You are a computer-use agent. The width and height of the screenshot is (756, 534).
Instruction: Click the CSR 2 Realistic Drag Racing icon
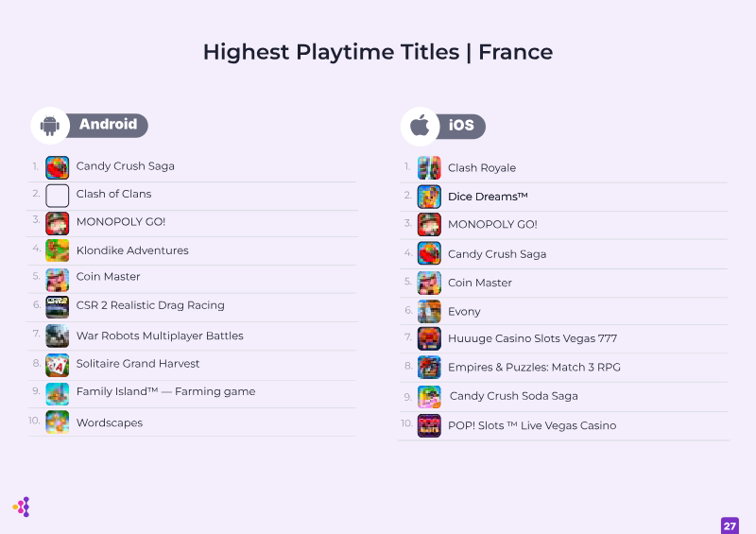click(x=57, y=305)
